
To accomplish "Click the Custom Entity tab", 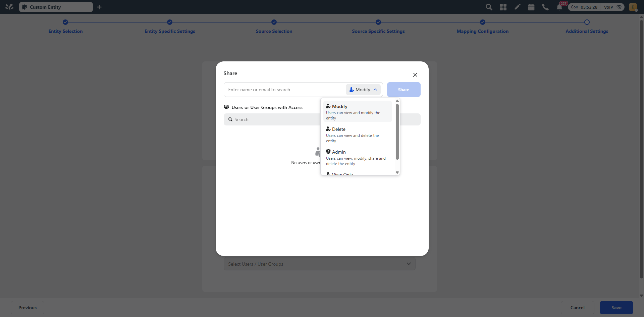I will pyautogui.click(x=56, y=7).
